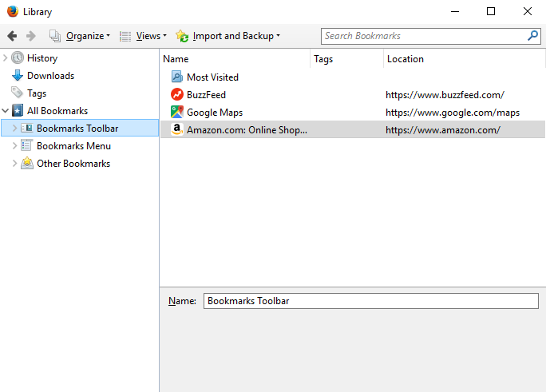Click the search magnifier icon
This screenshot has height=392, width=546.
click(x=532, y=36)
